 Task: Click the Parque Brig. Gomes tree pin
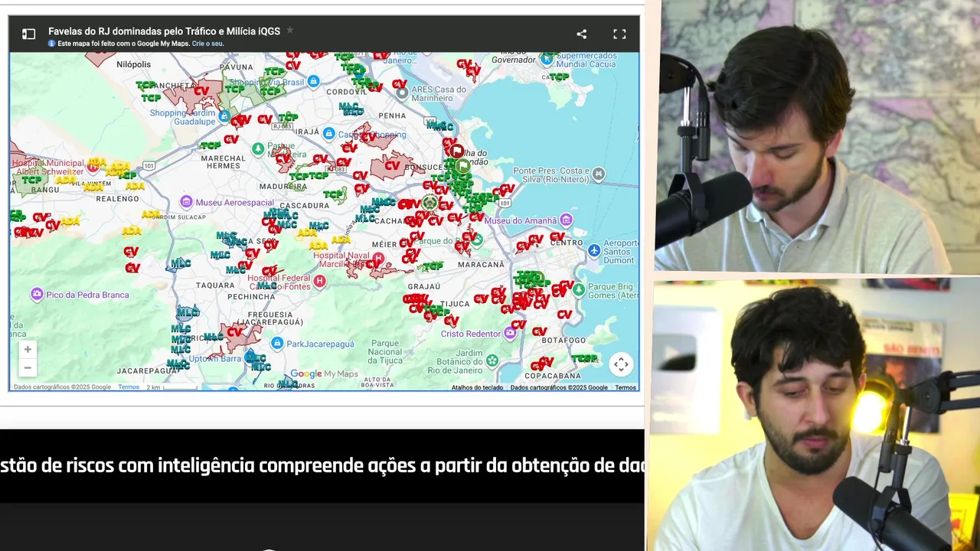pyautogui.click(x=579, y=289)
